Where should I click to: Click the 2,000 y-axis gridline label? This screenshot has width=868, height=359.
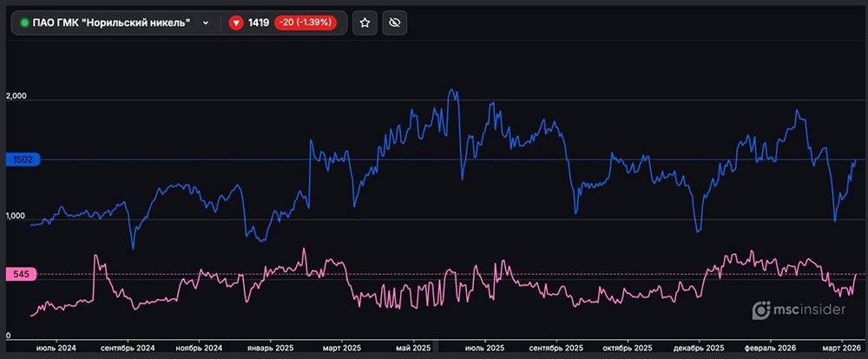pyautogui.click(x=18, y=97)
